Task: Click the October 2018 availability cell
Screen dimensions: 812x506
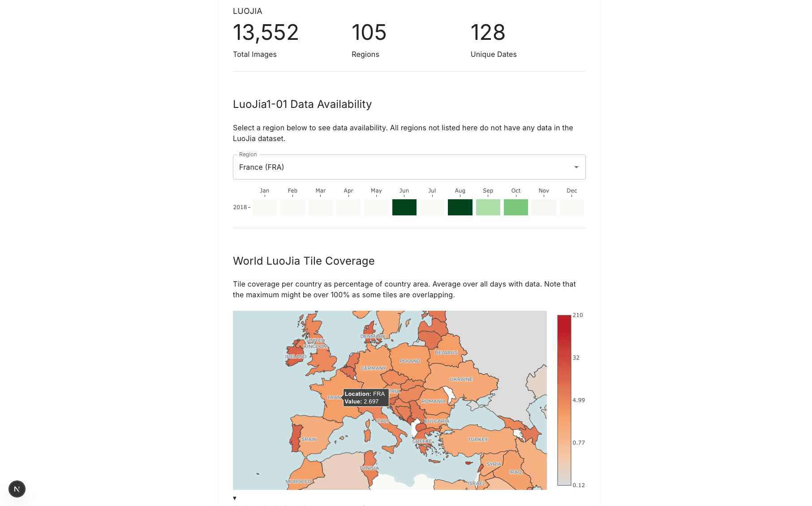Action: [516, 207]
